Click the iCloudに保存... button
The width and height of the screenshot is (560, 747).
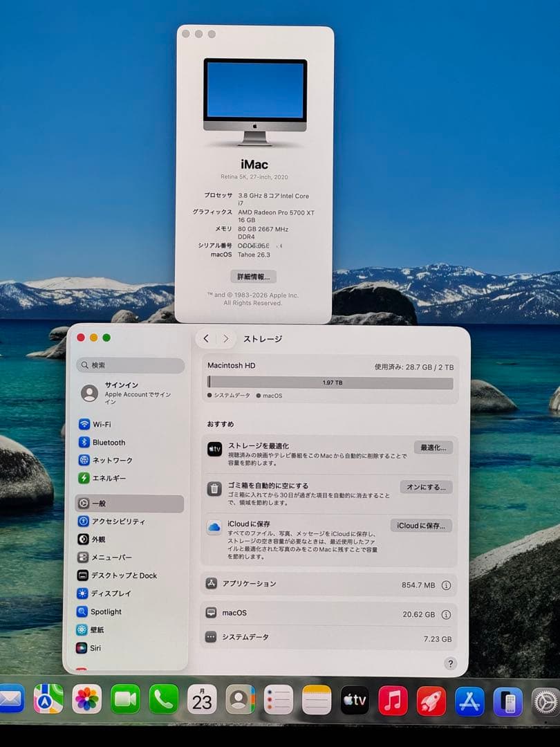pos(422,526)
